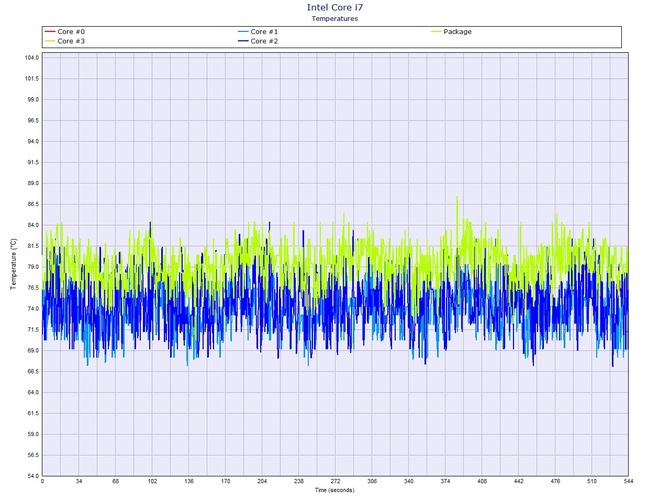
Task: Click the 34 time axis tick label
Action: coord(79,481)
